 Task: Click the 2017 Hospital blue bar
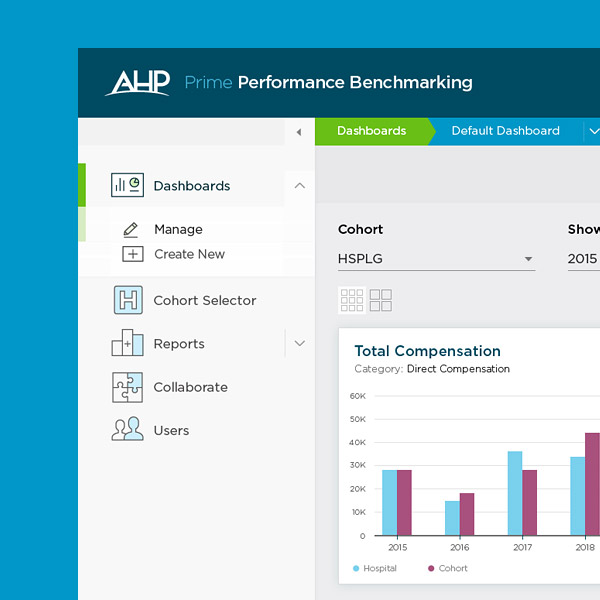(515, 493)
